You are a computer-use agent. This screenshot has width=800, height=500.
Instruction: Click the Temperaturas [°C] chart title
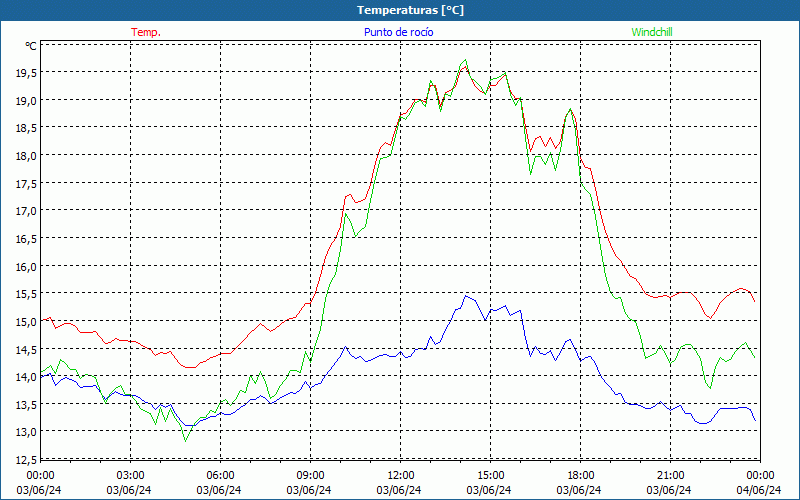pos(410,10)
